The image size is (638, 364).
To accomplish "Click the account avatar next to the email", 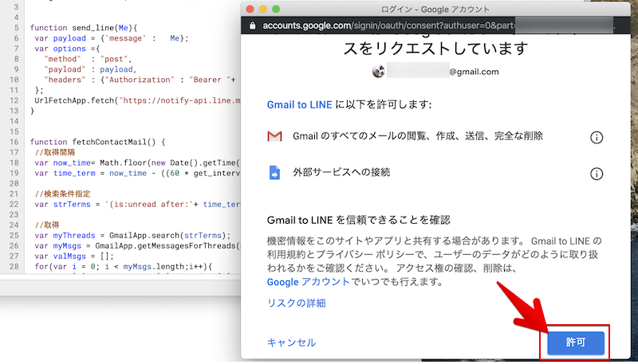I will pos(379,71).
